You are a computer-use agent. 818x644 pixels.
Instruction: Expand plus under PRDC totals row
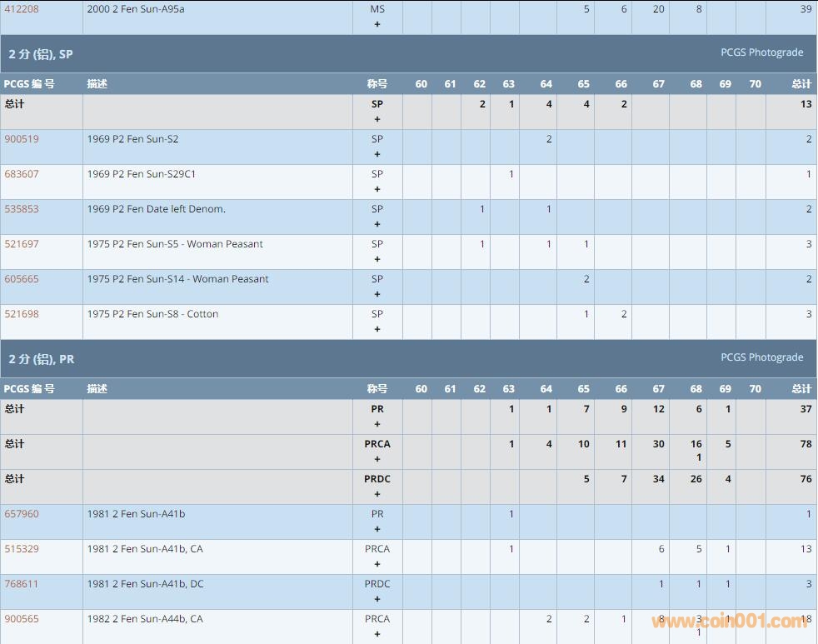click(377, 494)
